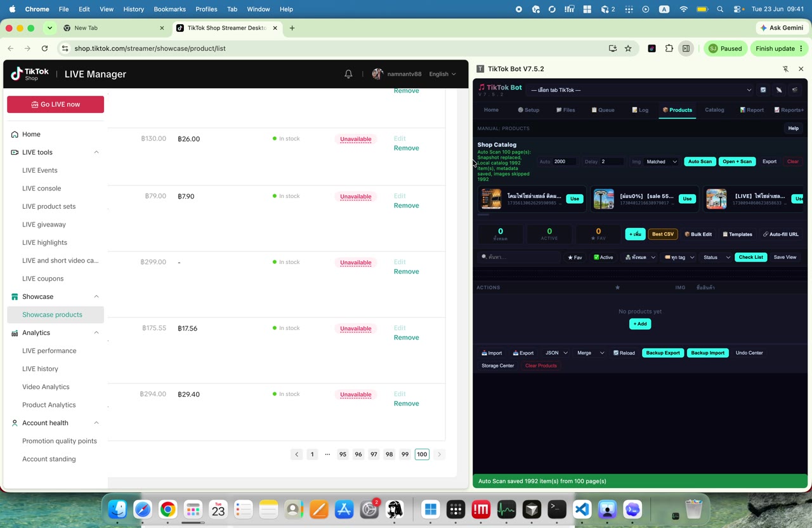Click the Backup Export button

[663, 353]
